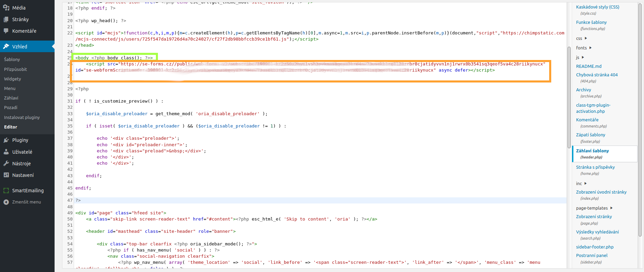Click the code editor vertical scrollbar

tap(569, 97)
